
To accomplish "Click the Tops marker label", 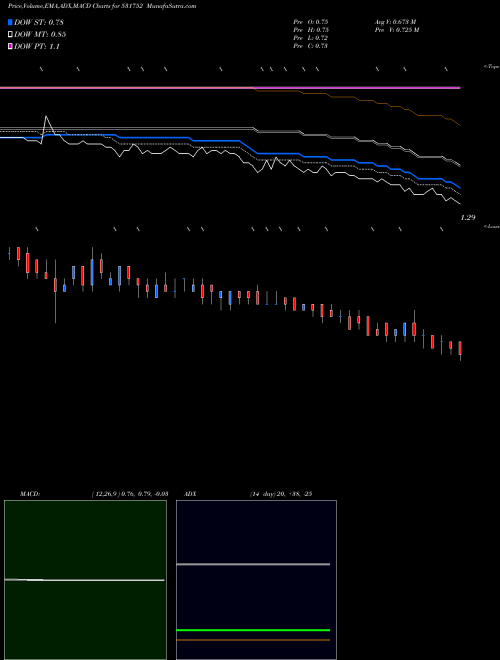I will (x=492, y=67).
